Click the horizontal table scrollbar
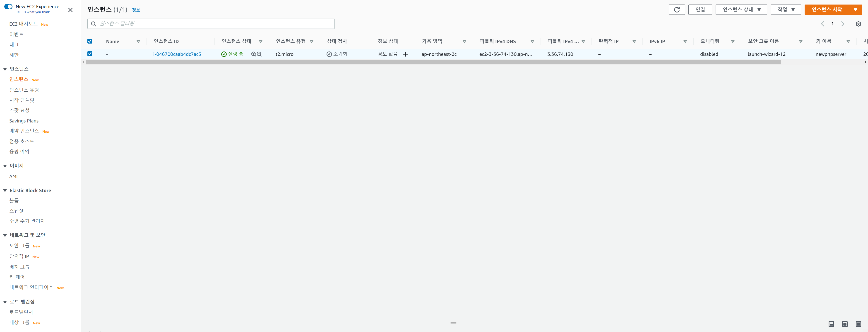This screenshot has height=332, width=868. [x=433, y=62]
